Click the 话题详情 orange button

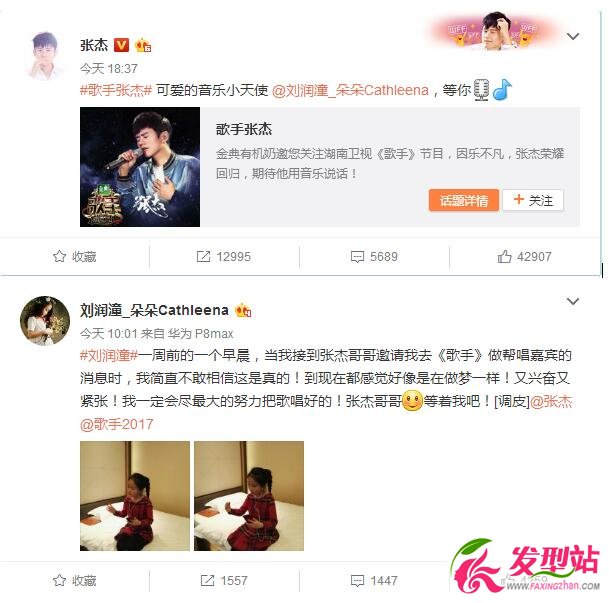click(464, 201)
